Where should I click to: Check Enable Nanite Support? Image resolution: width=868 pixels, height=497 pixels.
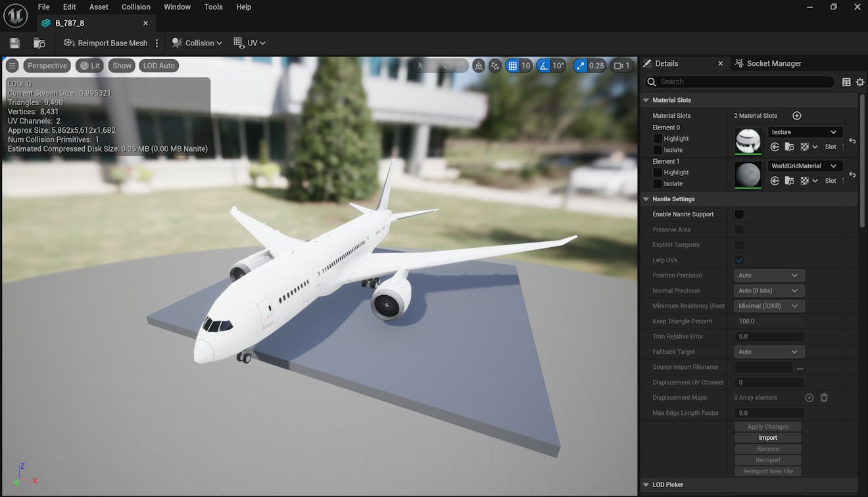coord(739,214)
